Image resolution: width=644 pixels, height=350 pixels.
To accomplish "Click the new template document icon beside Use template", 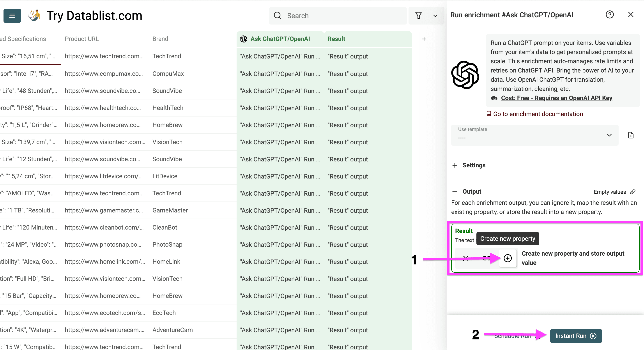I will pos(631,135).
